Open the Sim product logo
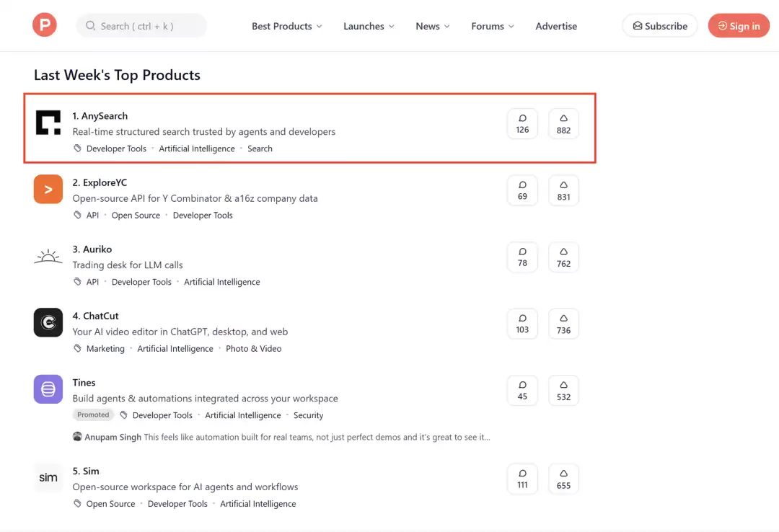This screenshot has width=779, height=532. [x=48, y=477]
